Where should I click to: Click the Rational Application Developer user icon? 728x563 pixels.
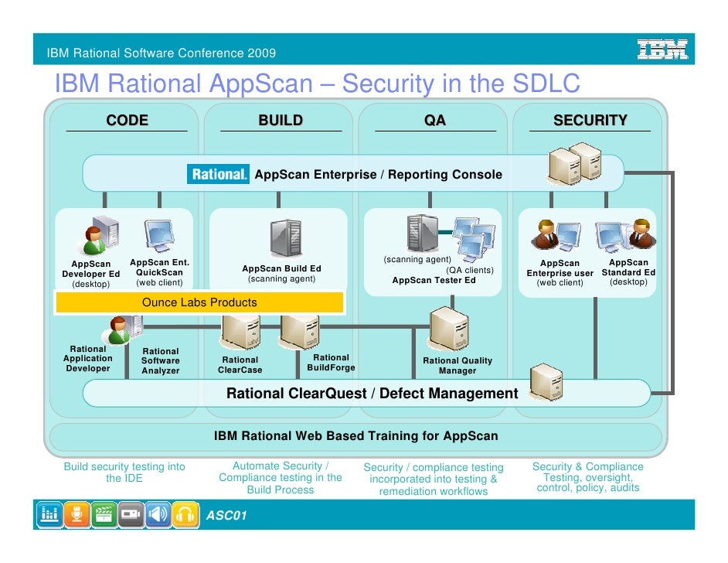(121, 329)
